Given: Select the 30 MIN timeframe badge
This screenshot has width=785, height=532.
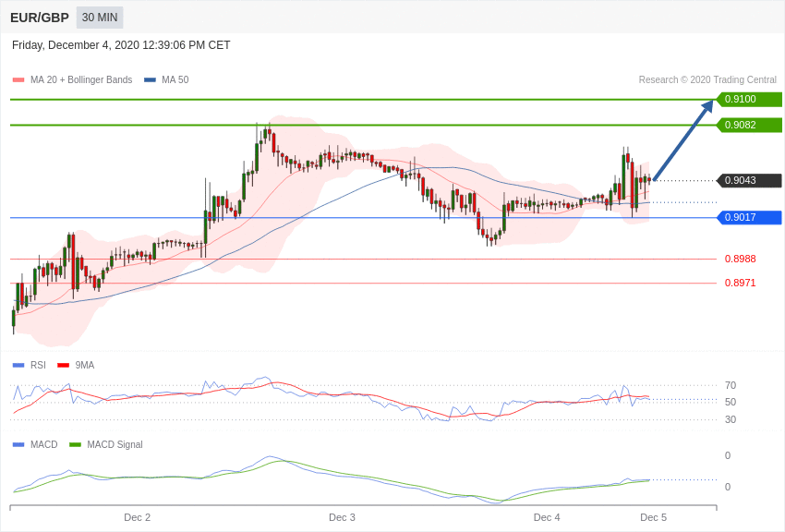Looking at the screenshot, I should pyautogui.click(x=100, y=18).
